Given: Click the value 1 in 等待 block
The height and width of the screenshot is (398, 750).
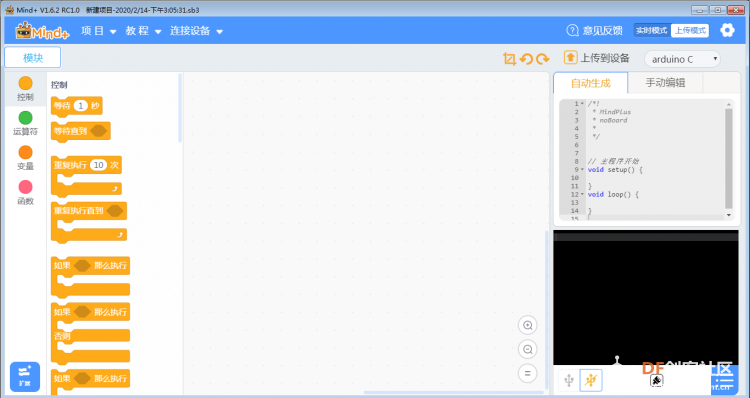Looking at the screenshot, I should pos(81,106).
